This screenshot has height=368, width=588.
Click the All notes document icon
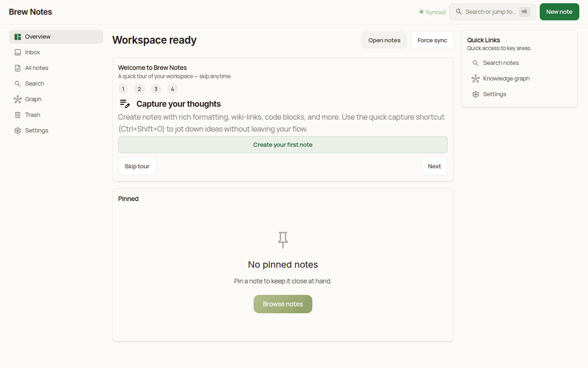pos(17,68)
